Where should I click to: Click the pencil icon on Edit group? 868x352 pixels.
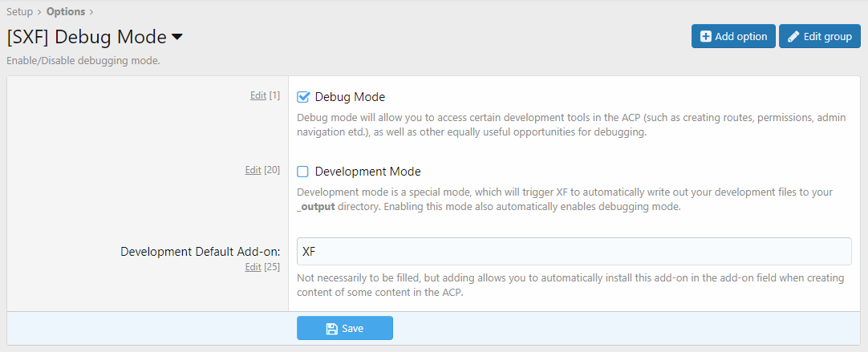tap(793, 36)
